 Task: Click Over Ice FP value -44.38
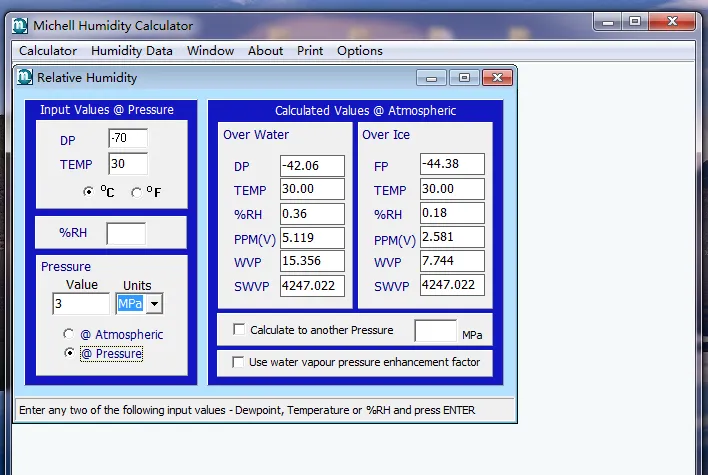tap(452, 164)
